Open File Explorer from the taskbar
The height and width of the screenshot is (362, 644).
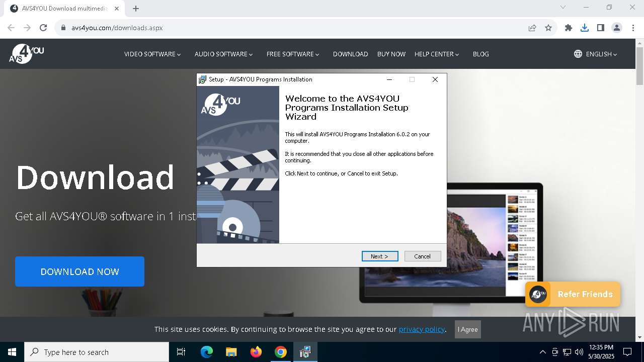pos(231,352)
